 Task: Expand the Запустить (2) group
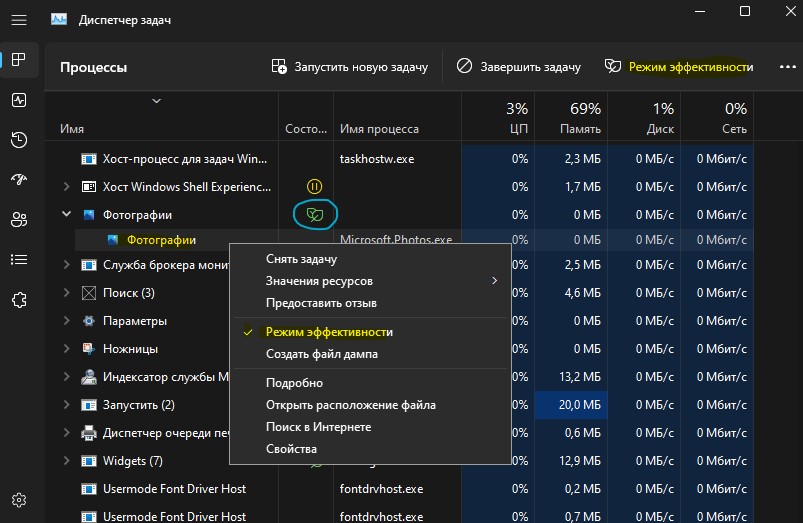(67, 405)
